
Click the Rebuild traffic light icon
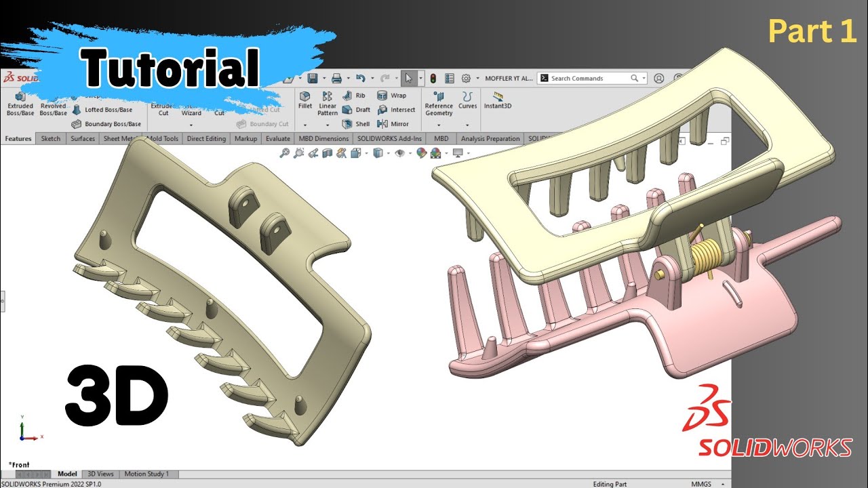click(433, 79)
